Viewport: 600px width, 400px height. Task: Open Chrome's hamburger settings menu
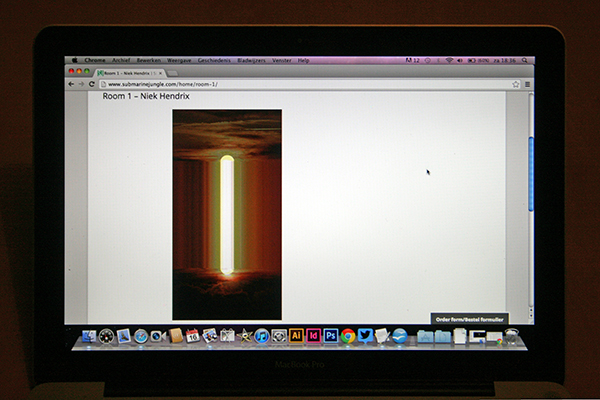[x=527, y=84]
